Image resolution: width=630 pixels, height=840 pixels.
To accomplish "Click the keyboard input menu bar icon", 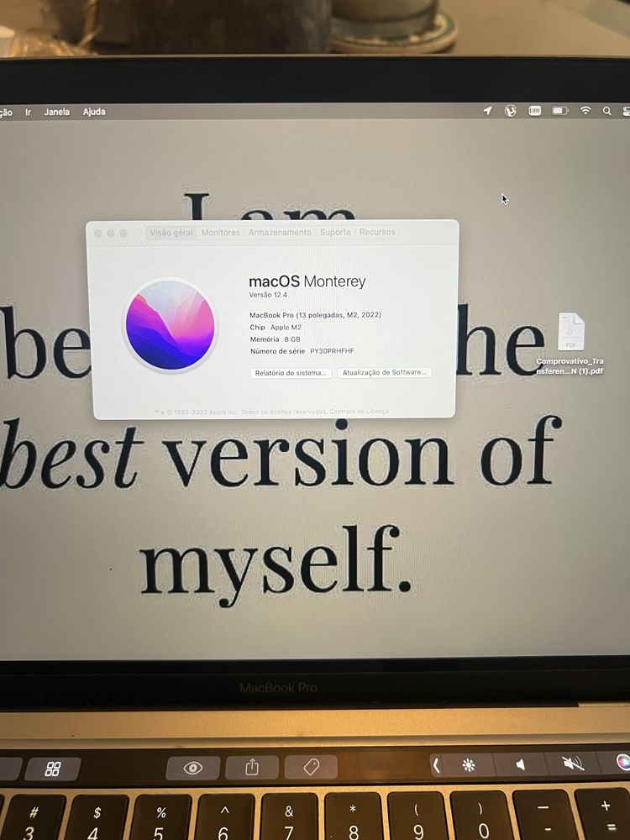I will pos(534,110).
